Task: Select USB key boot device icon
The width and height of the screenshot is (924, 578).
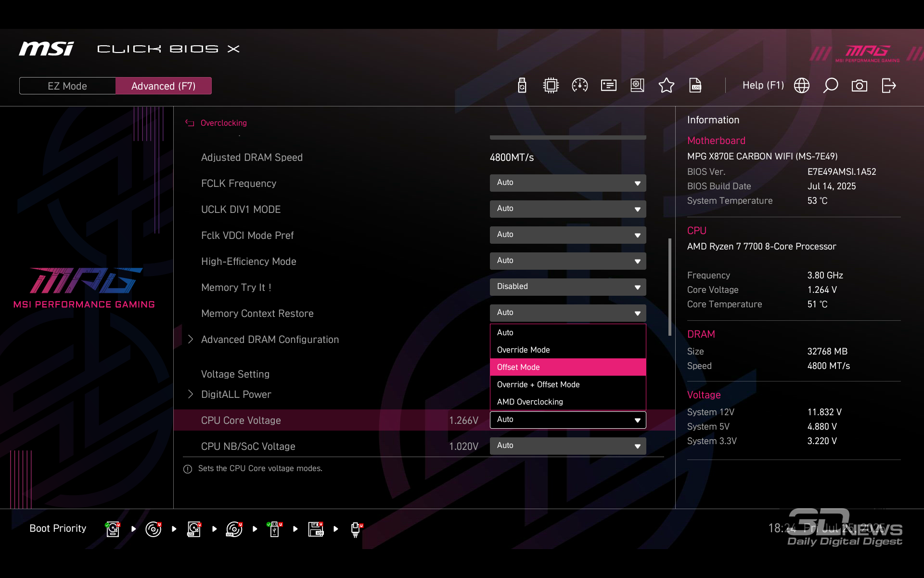Action: 275,529
